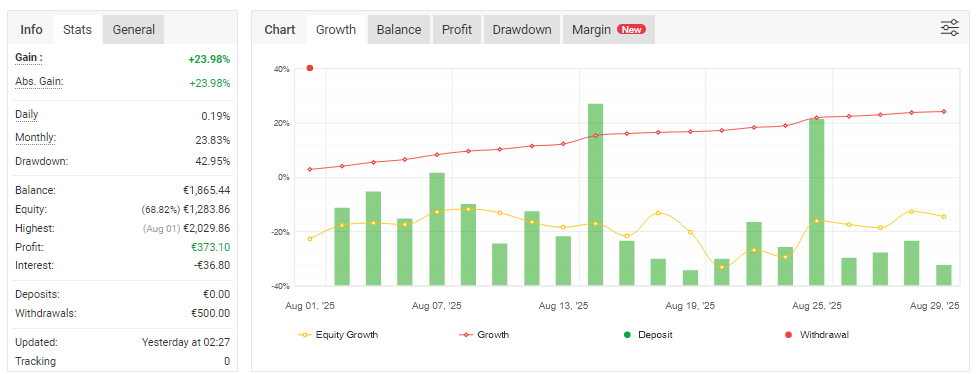Viewport: 979px width, 374px height.
Task: Click the Gain value +23.98%
Action: click(x=209, y=59)
